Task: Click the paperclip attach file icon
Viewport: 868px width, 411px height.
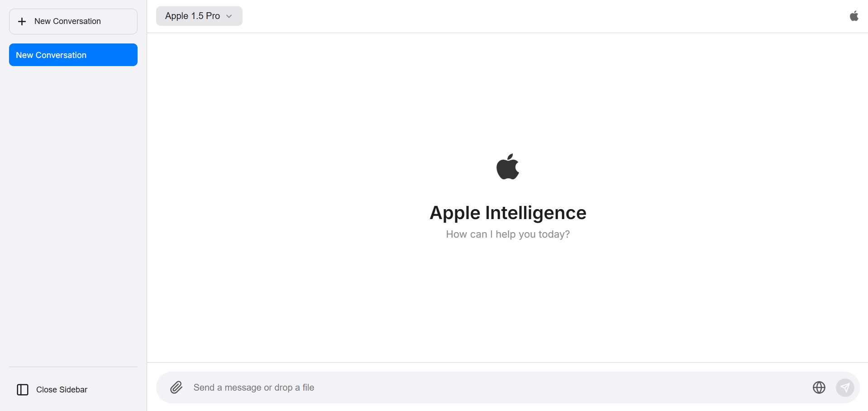Action: pos(176,387)
